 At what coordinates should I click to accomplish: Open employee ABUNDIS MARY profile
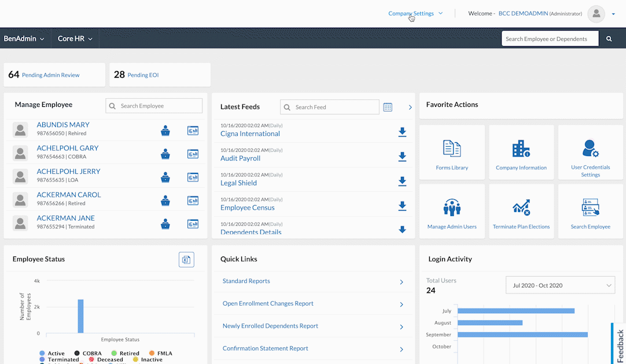[x=63, y=125]
